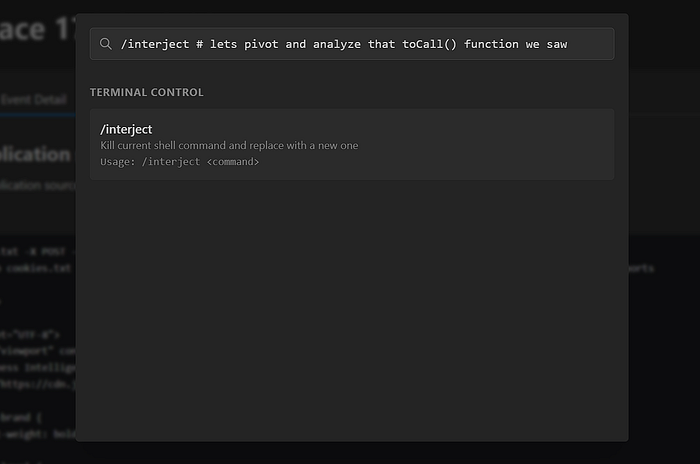Click the '<command>' placeholder in usage text
Image resolution: width=700 pixels, height=464 pixels.
click(x=233, y=162)
